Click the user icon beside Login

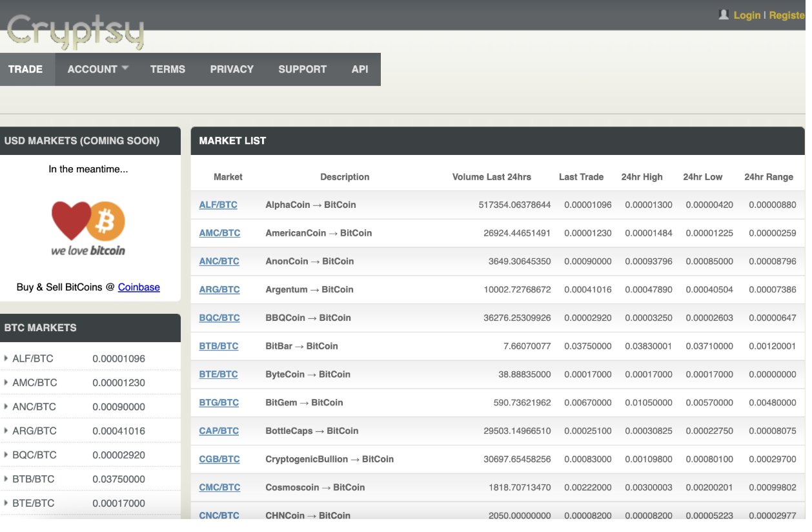tap(724, 14)
